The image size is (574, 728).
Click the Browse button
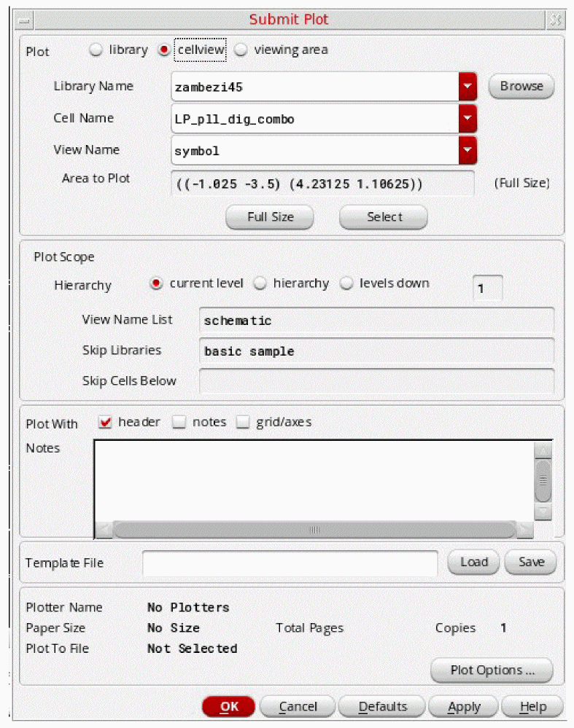tap(521, 87)
